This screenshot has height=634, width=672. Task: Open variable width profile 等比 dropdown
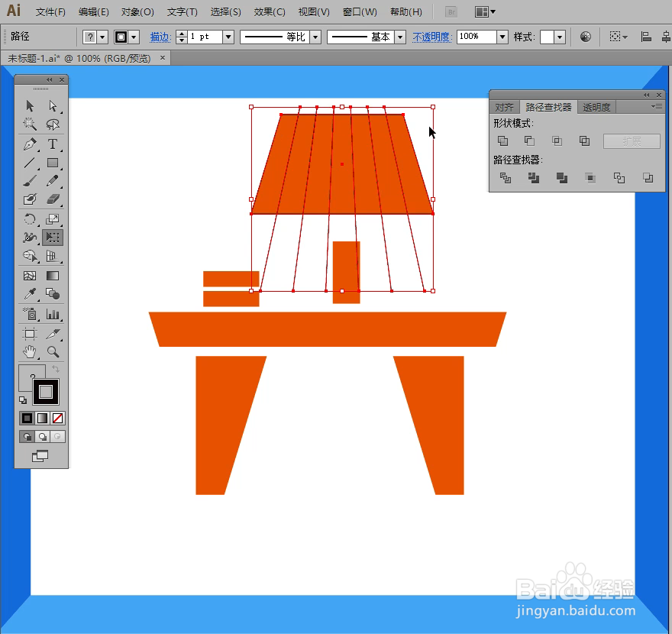click(315, 37)
